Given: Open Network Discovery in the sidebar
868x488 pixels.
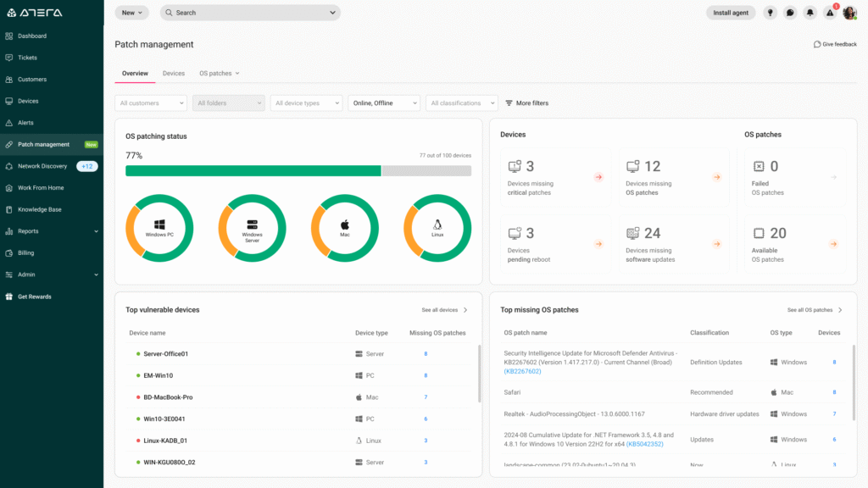Looking at the screenshot, I should pyautogui.click(x=48, y=165).
